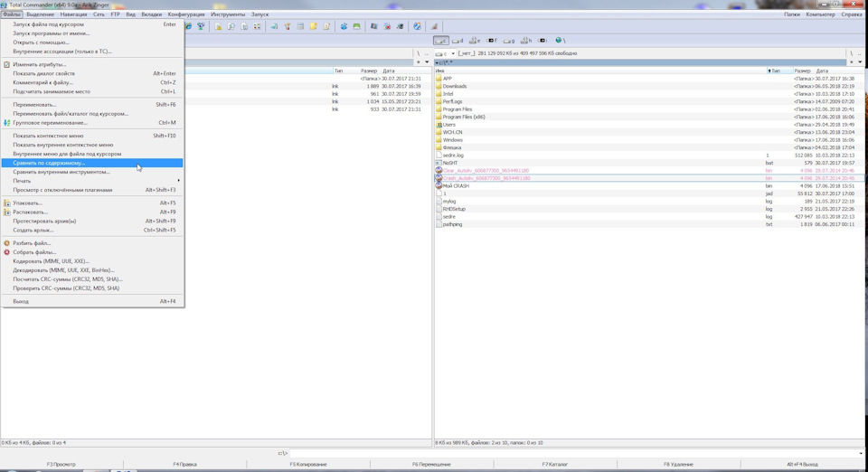The height and width of the screenshot is (472, 868).
Task: Switch to drive f in the drive bar
Action: pos(492,41)
